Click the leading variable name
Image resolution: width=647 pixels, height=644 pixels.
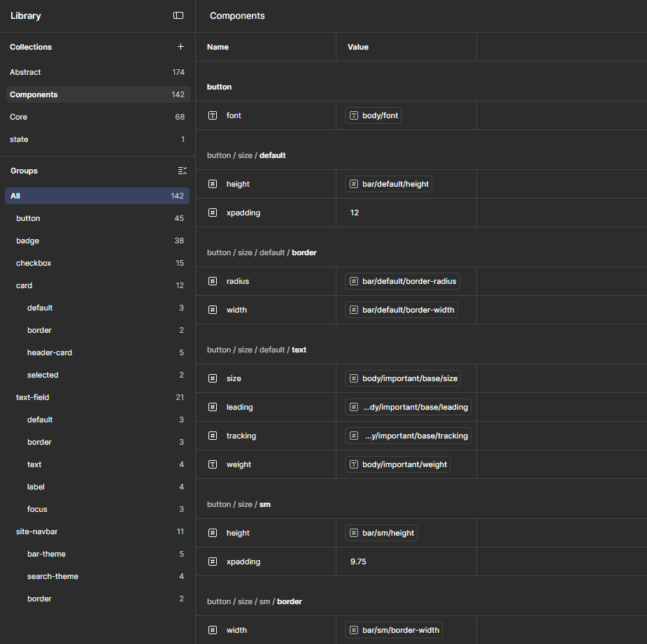240,407
